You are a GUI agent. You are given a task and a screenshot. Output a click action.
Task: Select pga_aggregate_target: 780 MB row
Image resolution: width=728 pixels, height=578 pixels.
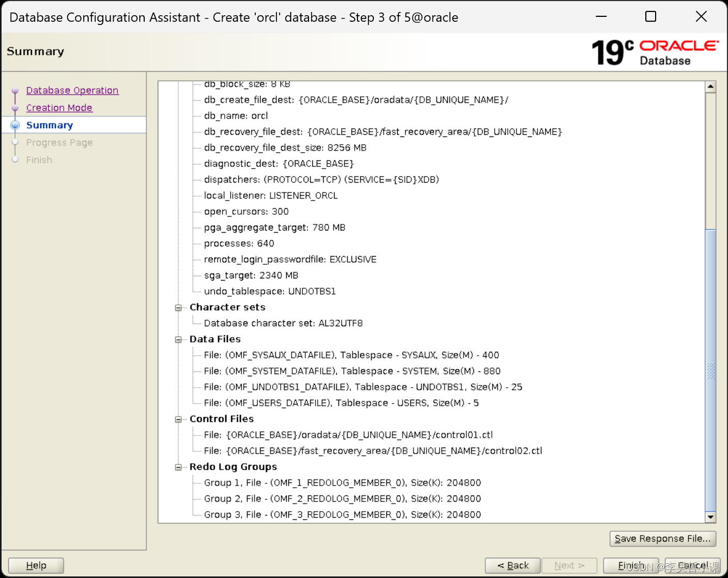pos(275,227)
